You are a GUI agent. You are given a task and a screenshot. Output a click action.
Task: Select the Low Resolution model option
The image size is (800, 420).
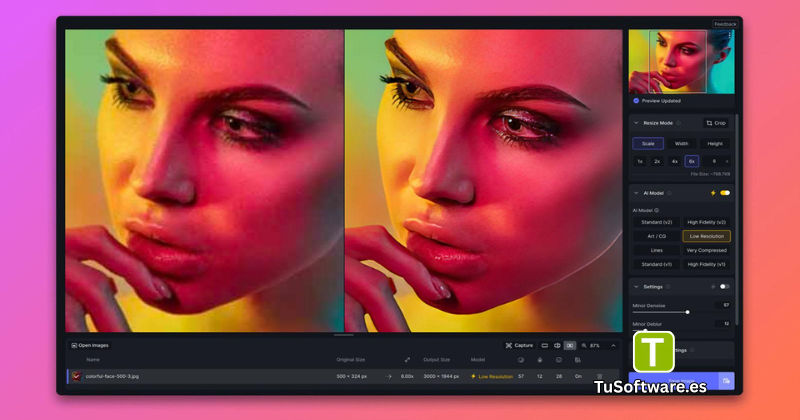point(707,236)
